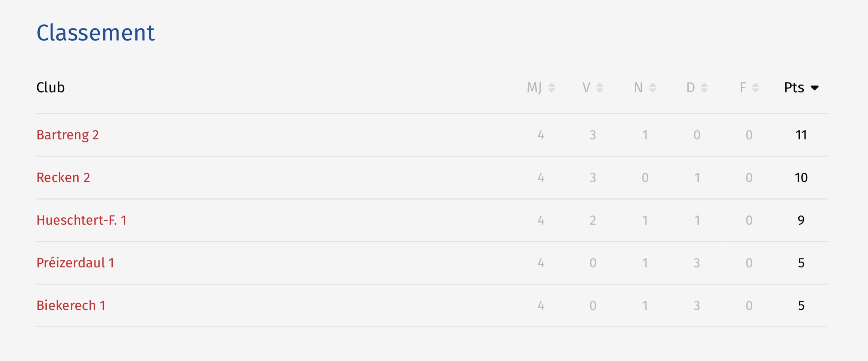868x361 pixels.
Task: Click the V header letter
Action: [586, 88]
